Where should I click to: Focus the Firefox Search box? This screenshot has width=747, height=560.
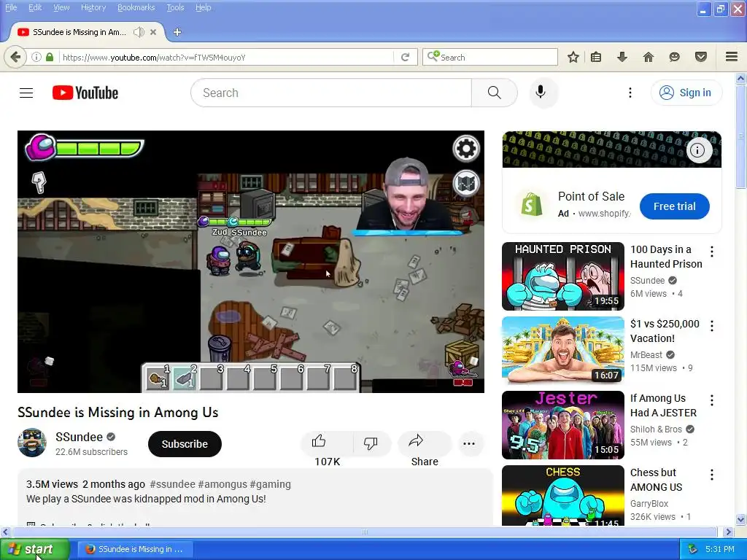489,57
